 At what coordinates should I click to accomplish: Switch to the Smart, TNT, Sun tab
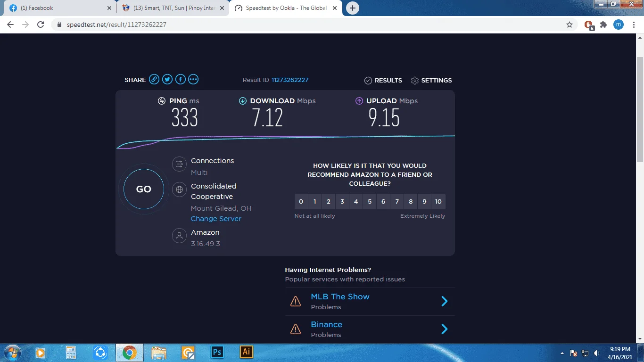[x=173, y=8]
